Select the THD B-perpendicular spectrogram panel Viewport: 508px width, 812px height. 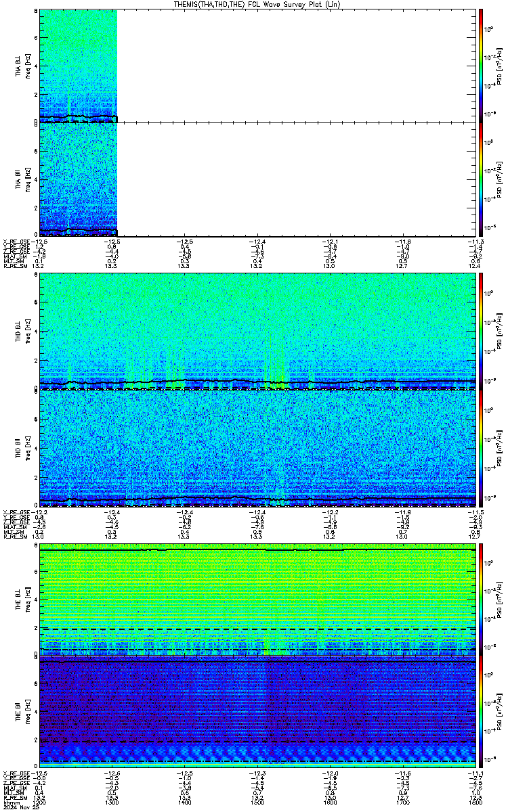coord(257,331)
